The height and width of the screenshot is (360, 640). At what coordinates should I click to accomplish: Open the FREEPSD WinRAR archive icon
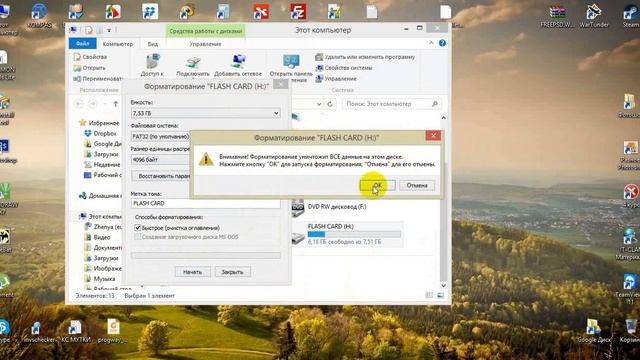click(x=557, y=16)
